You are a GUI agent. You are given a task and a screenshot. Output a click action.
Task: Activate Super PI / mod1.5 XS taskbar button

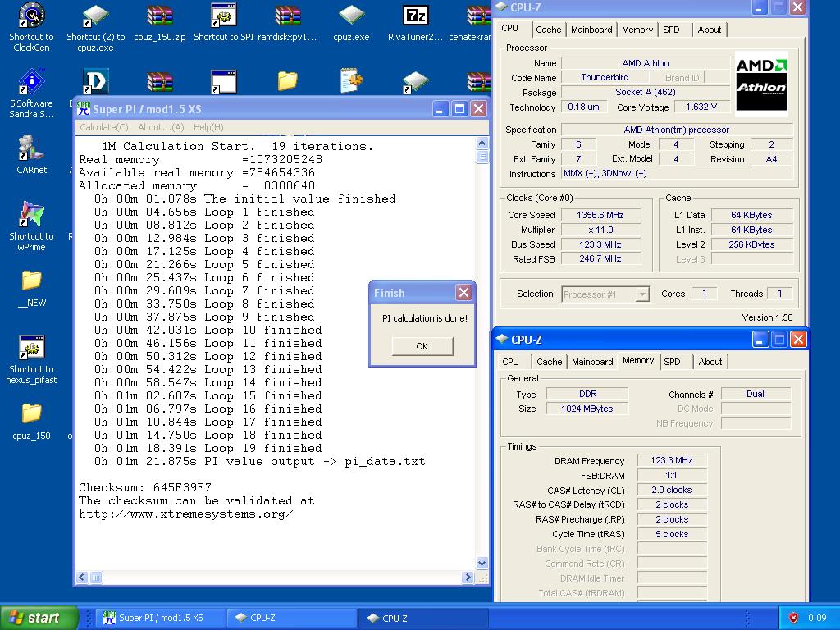(160, 618)
